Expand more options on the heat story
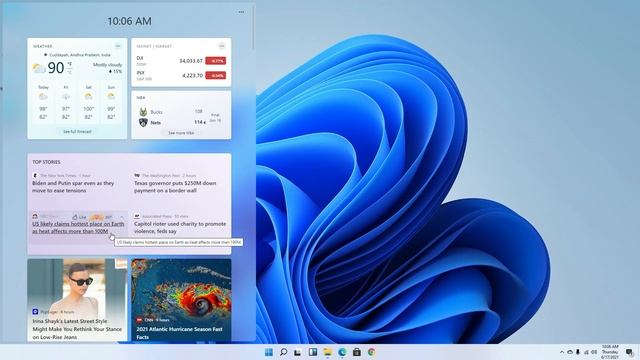Viewport: 640px width, 360px height. point(121,217)
